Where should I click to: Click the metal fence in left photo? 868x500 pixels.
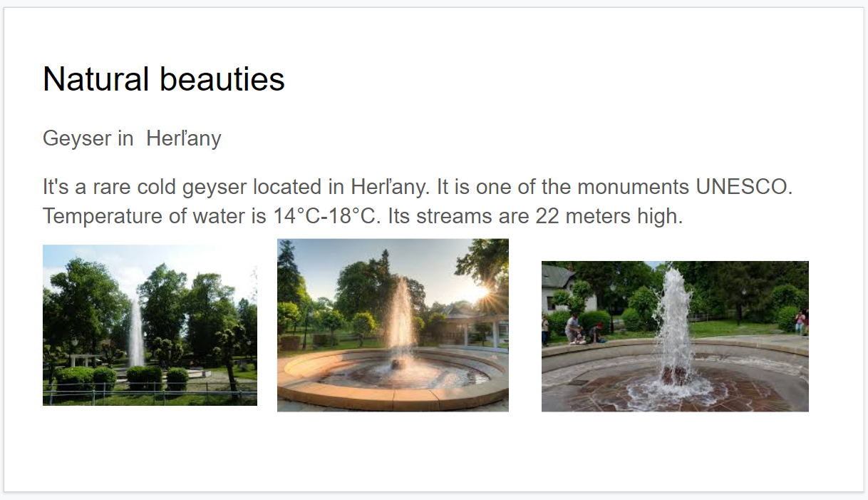tap(150, 393)
